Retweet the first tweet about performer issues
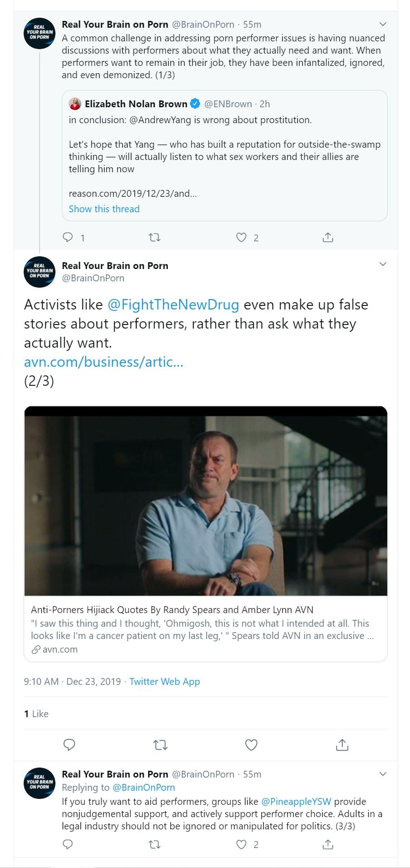Image resolution: width=410 pixels, height=868 pixels. (155, 237)
